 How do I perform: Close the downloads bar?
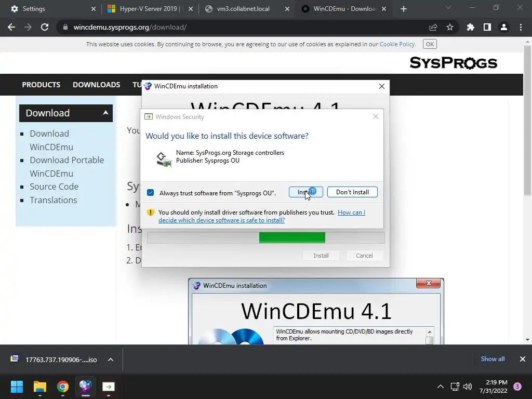[523, 358]
